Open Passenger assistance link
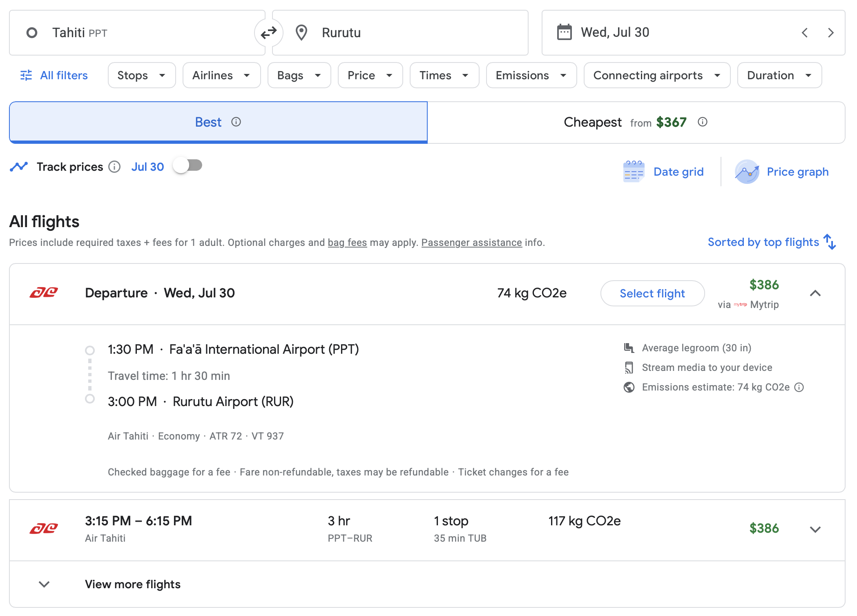This screenshot has height=616, width=857. (x=471, y=243)
